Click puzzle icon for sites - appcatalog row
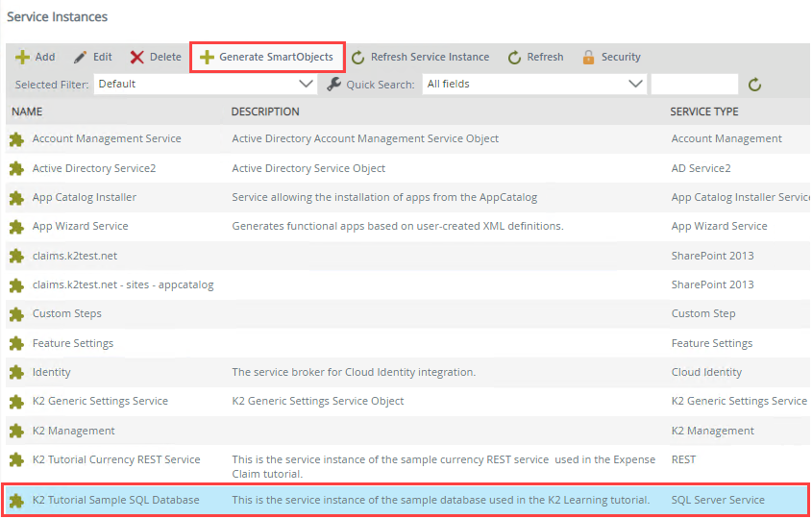Viewport: 812px width, 519px height. [x=16, y=284]
